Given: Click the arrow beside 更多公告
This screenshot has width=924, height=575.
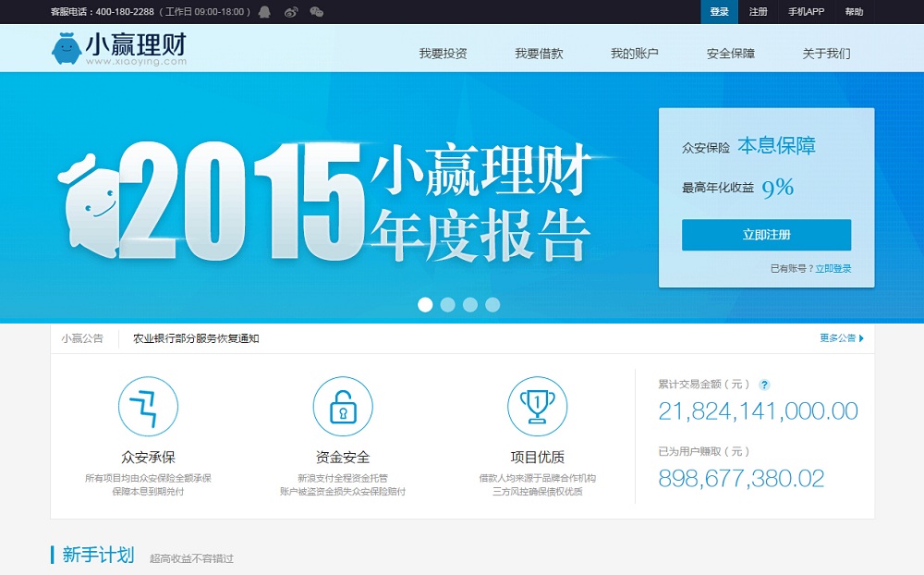Looking at the screenshot, I should [x=861, y=338].
